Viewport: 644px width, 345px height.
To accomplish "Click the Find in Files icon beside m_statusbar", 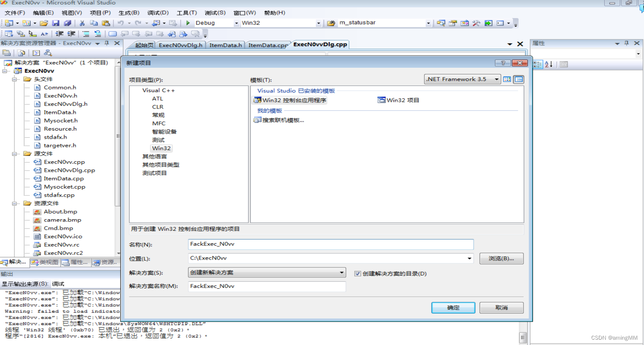I will coord(331,23).
